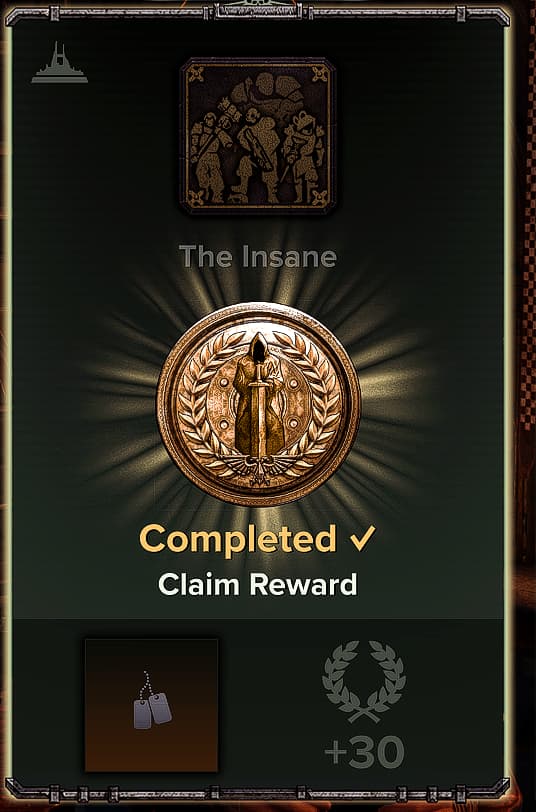Click the grey laurel wreath icon

(x=364, y=681)
